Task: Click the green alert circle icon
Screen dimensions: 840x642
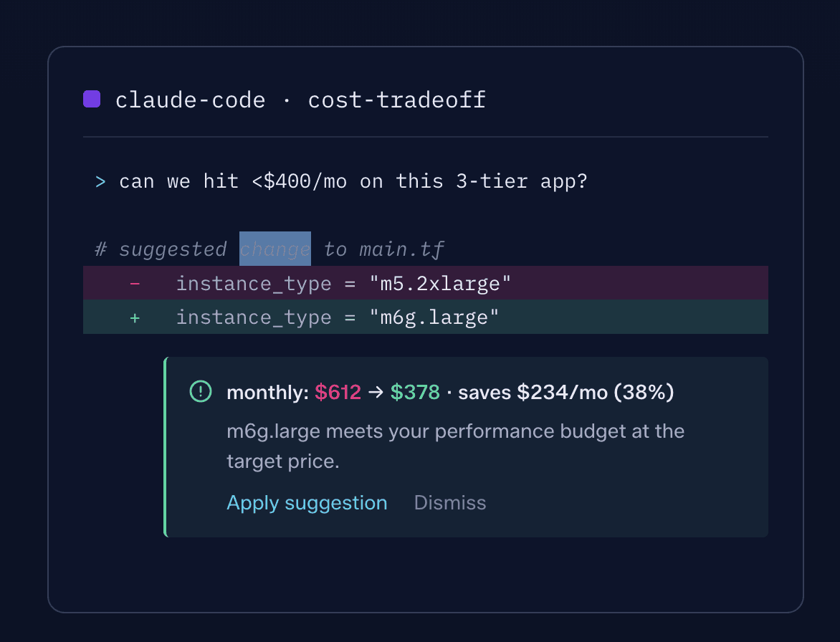Action: coord(201,391)
